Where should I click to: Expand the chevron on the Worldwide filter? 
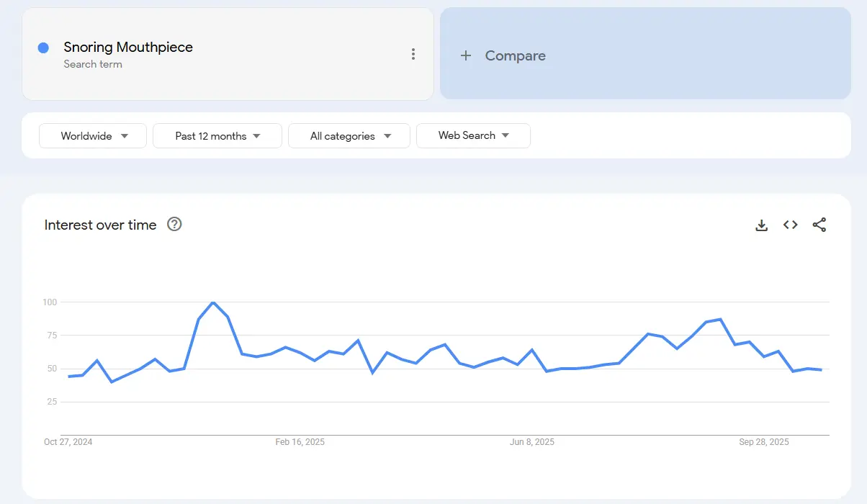[x=126, y=135]
